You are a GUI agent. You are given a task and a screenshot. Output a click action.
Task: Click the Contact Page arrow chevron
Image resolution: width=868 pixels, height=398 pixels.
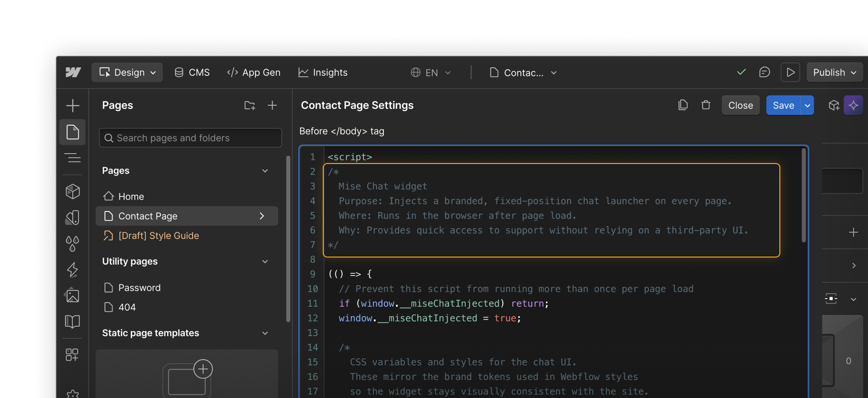[x=262, y=216]
